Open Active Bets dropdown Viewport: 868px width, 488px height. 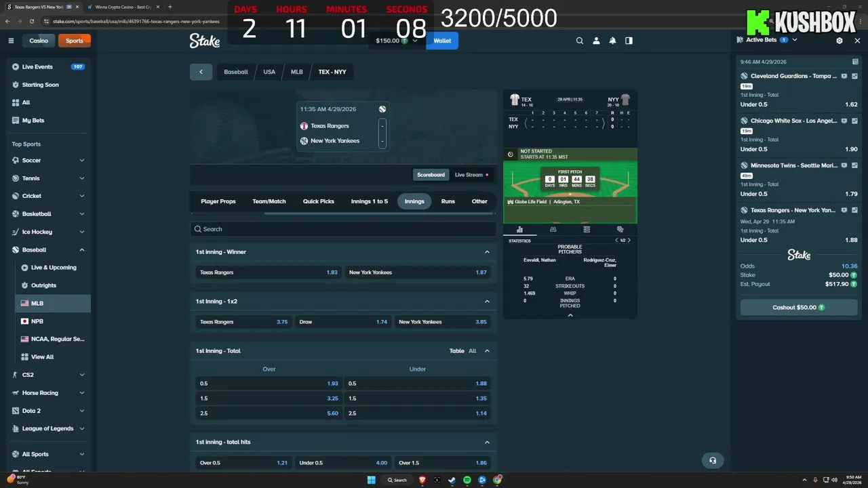click(x=795, y=40)
